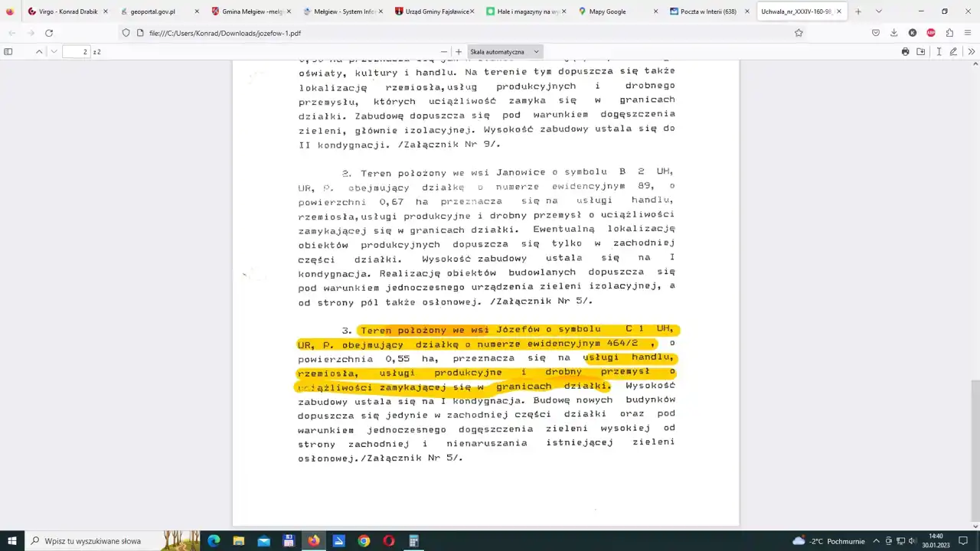The height and width of the screenshot is (551, 980).
Task: Reload the current page
Action: click(x=49, y=33)
